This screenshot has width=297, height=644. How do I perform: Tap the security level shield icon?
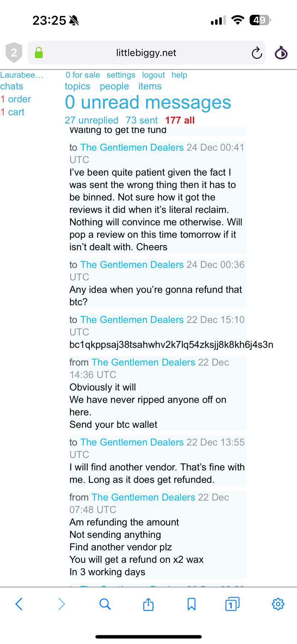point(14,53)
